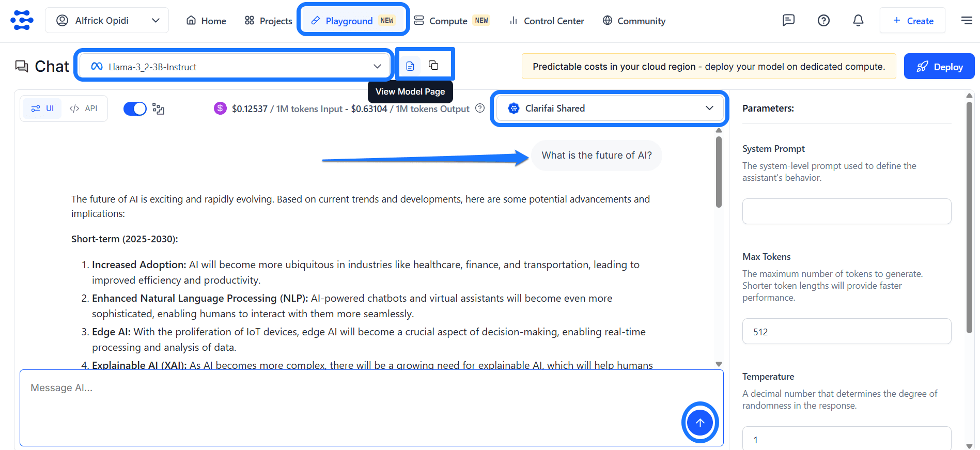Open the Community page
Screen dimensions: 980x450
[634, 21]
